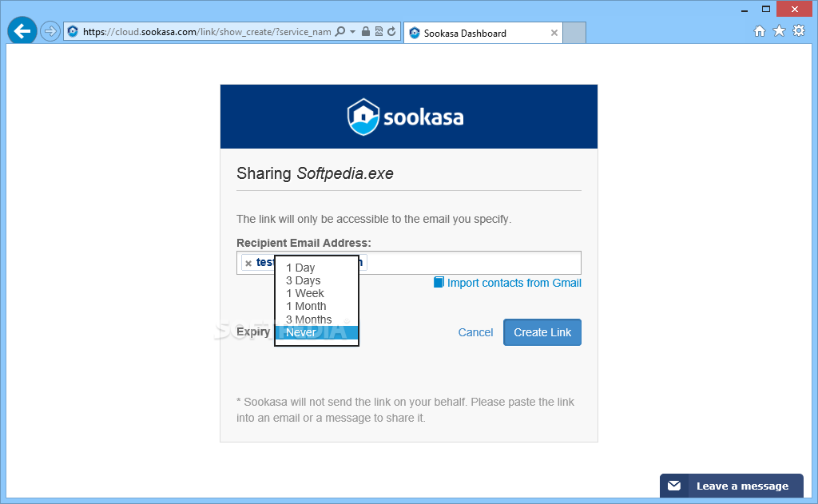Close the browser window
The image size is (818, 504).
[x=795, y=9]
